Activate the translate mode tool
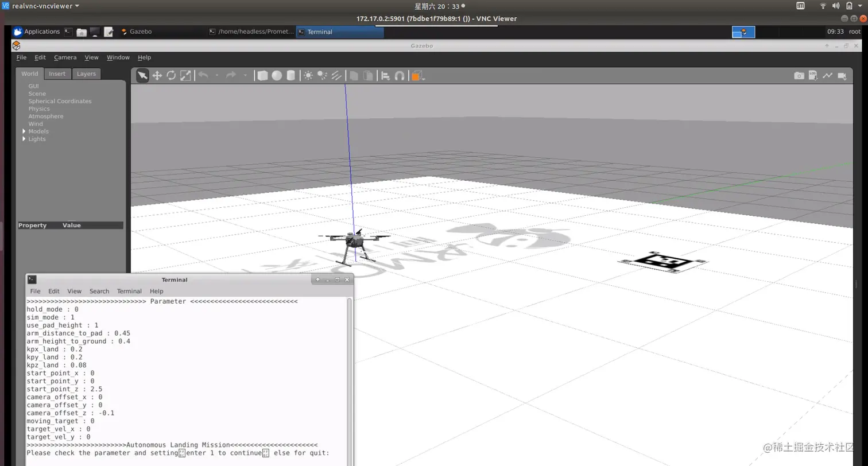868x466 pixels. tap(157, 75)
